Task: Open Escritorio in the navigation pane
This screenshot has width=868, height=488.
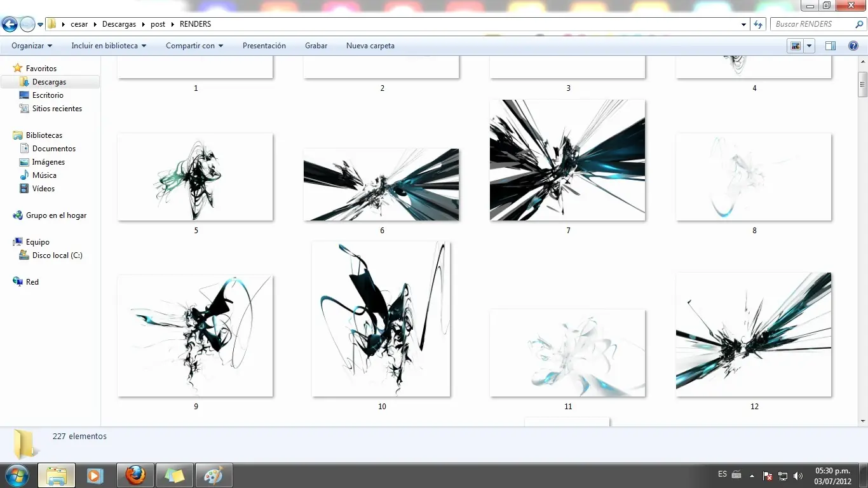Action: 48,95
